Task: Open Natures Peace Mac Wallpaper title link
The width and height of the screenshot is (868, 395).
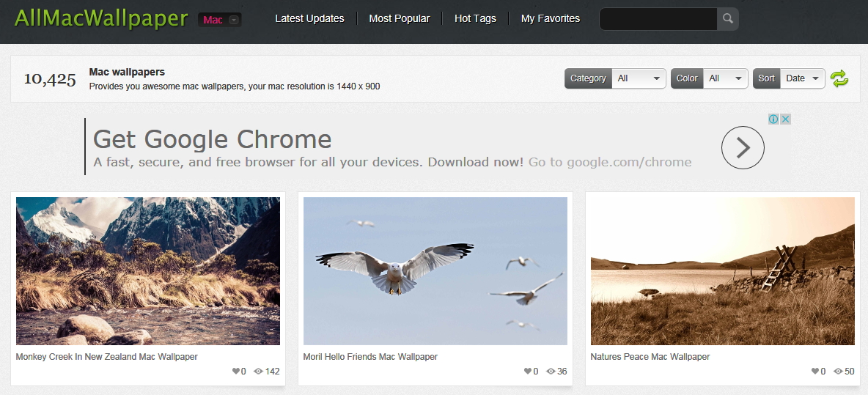Action: point(650,357)
